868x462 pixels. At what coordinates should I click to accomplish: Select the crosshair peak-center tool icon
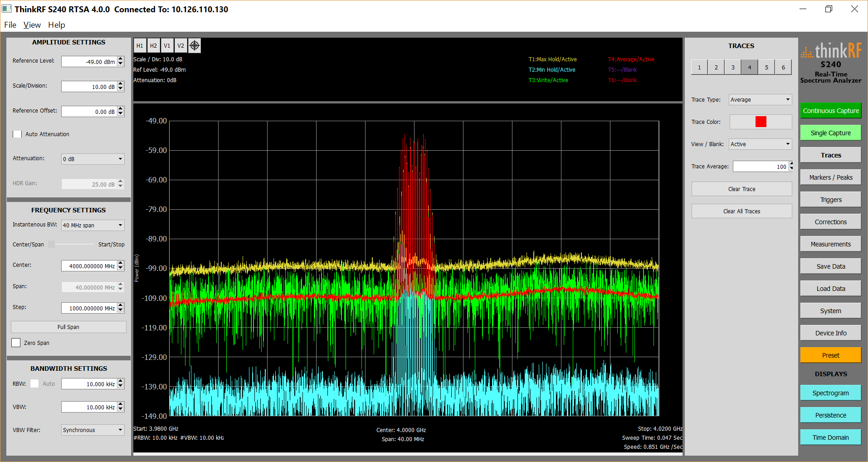pyautogui.click(x=194, y=45)
